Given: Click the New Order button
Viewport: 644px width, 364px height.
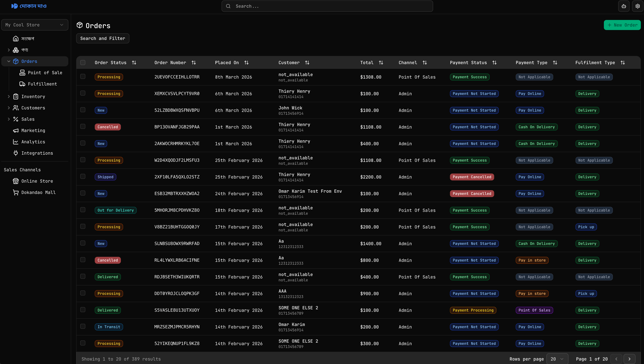Looking at the screenshot, I should pos(622,25).
